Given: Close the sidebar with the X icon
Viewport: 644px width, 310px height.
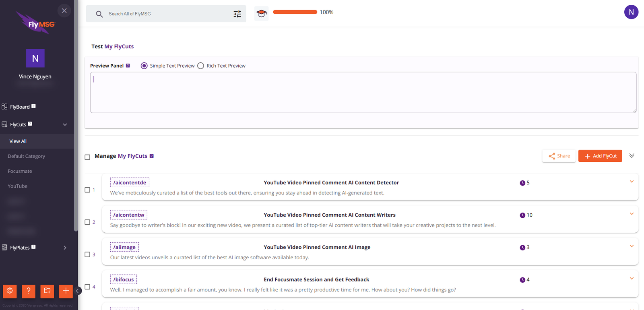Looking at the screenshot, I should [x=64, y=11].
